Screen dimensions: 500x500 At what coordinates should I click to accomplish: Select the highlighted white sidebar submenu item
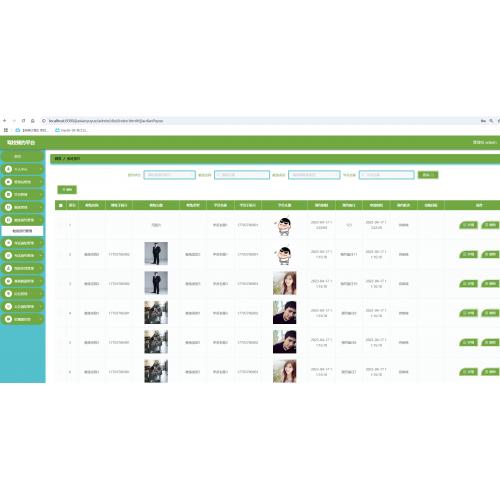coord(22,231)
